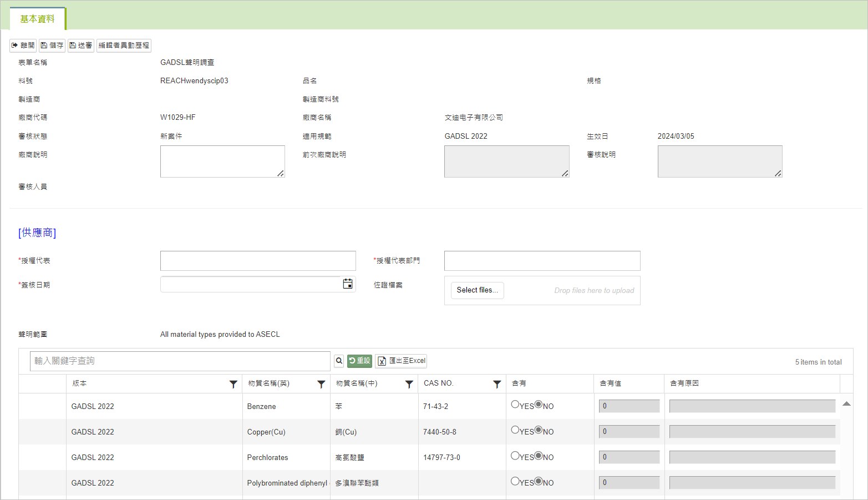Click the GADSL 2022 applicable spec value
This screenshot has height=500, width=868.
click(x=466, y=136)
